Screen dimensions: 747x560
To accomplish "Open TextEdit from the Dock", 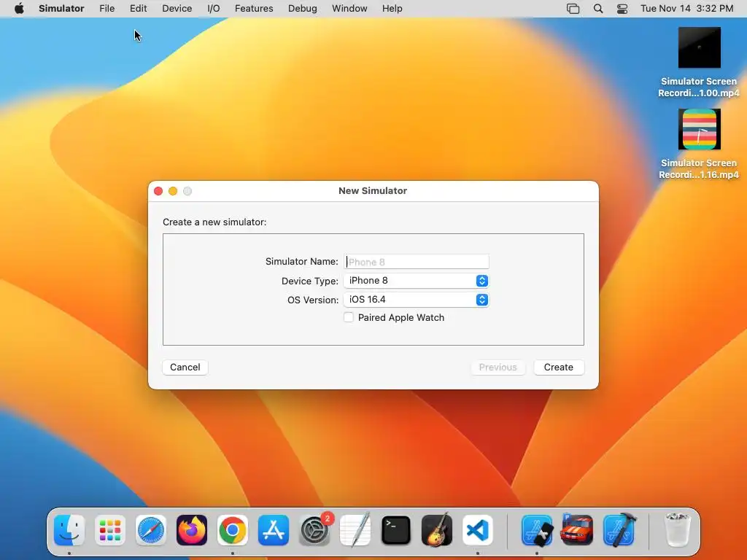I will (x=355, y=530).
